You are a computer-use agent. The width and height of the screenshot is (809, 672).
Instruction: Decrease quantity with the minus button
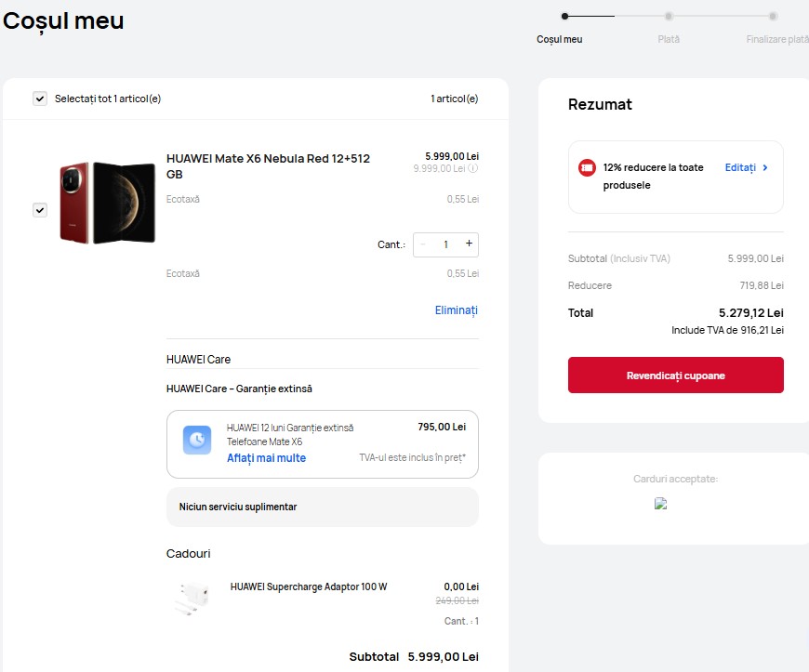[x=423, y=244]
